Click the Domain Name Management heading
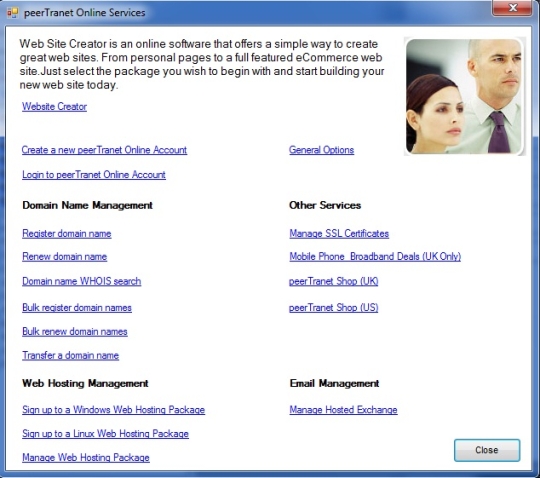Viewport: 540px width, 478px height. (x=87, y=205)
